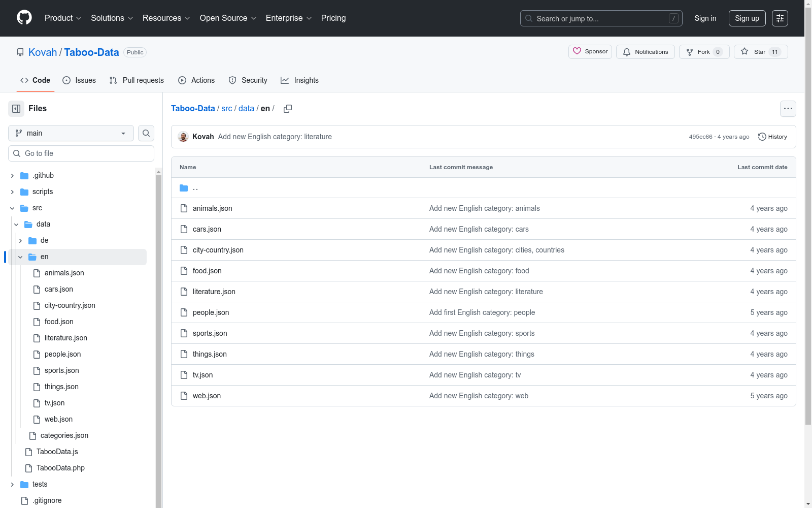
Task: Open the Security tab
Action: coord(248,80)
